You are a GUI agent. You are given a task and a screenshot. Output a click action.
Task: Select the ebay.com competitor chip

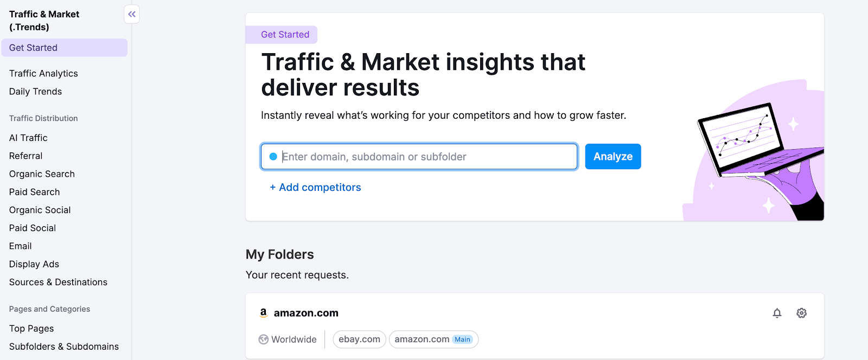[359, 339]
